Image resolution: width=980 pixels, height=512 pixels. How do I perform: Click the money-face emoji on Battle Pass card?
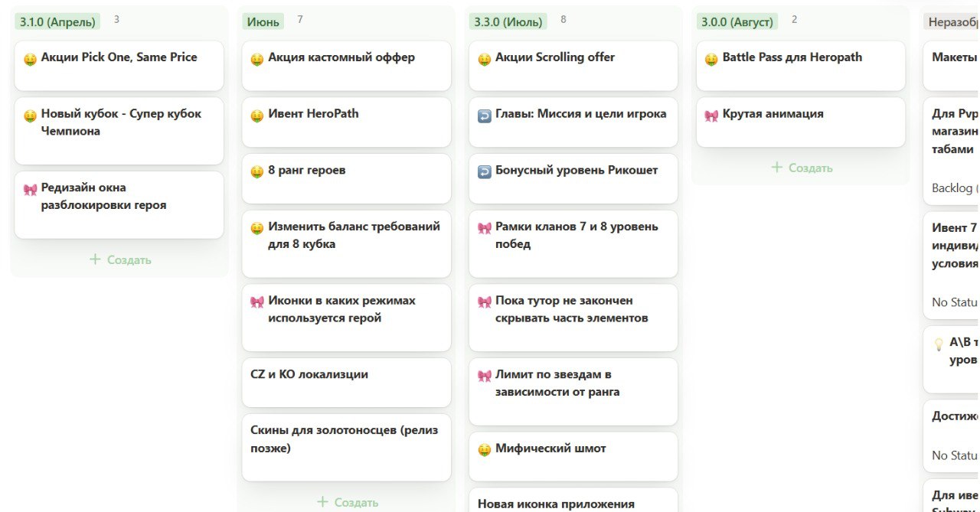point(711,59)
